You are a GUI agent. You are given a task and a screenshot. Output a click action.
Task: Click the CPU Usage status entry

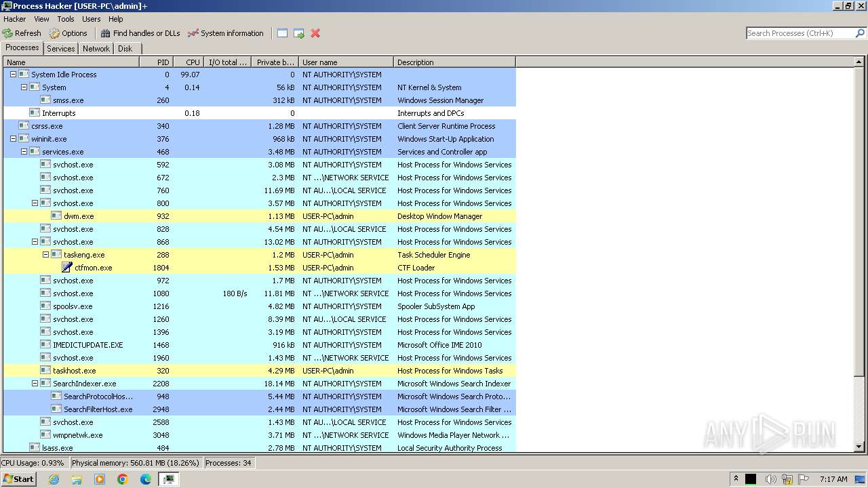33,463
